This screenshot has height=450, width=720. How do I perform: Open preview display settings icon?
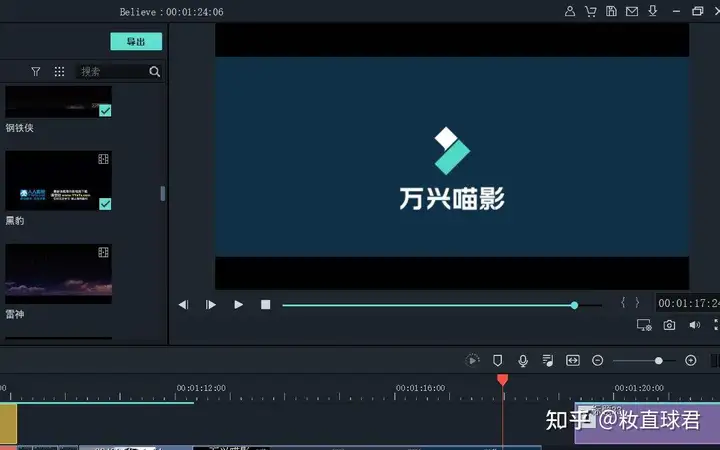tap(644, 325)
